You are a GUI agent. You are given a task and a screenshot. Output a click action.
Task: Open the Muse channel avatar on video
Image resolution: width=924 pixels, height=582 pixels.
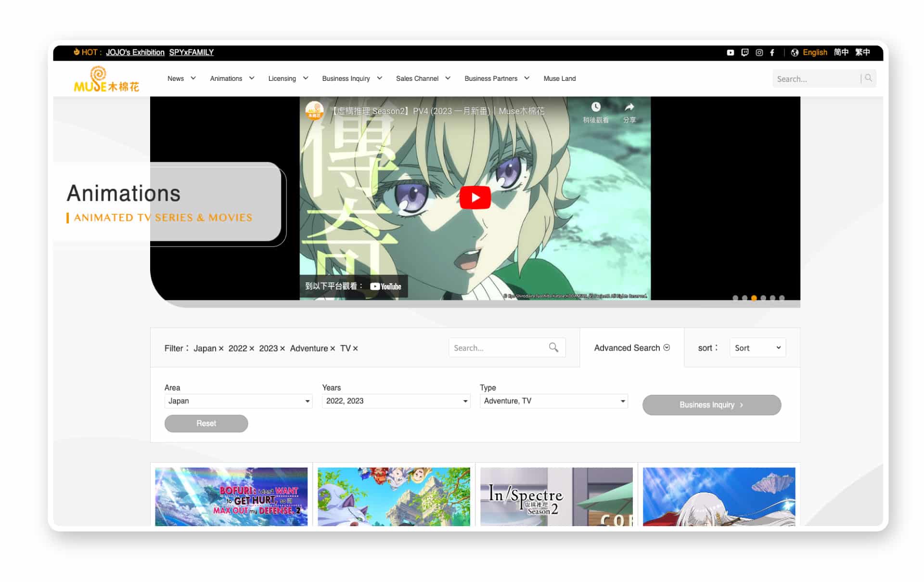coord(314,111)
